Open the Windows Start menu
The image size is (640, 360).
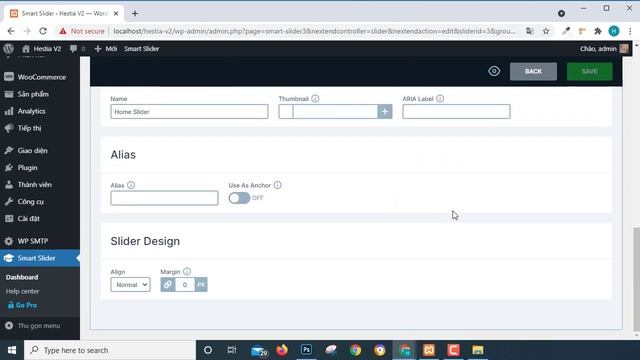click(12, 350)
